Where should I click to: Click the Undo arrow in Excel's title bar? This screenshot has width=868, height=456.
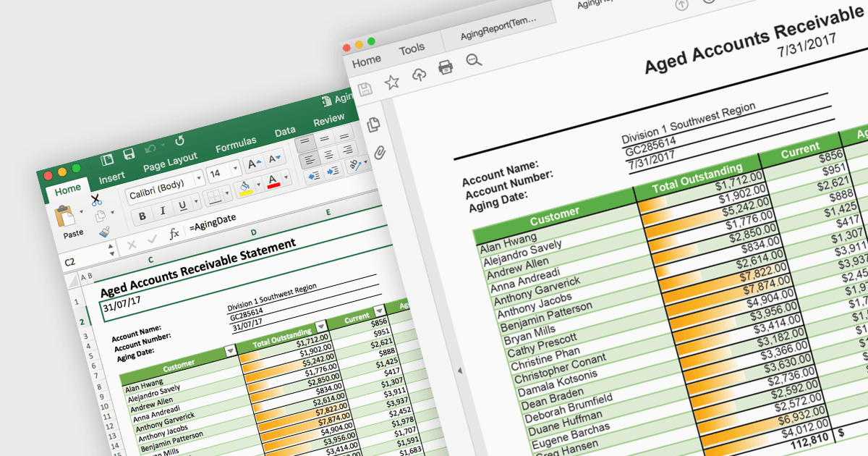coord(150,148)
